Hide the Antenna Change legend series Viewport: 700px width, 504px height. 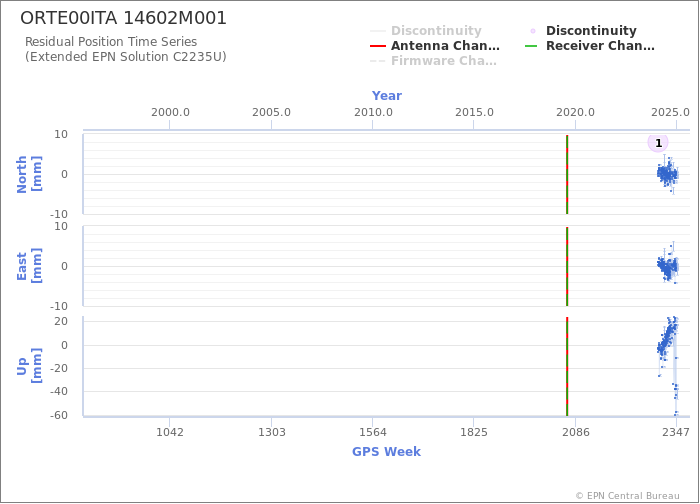pyautogui.click(x=435, y=46)
